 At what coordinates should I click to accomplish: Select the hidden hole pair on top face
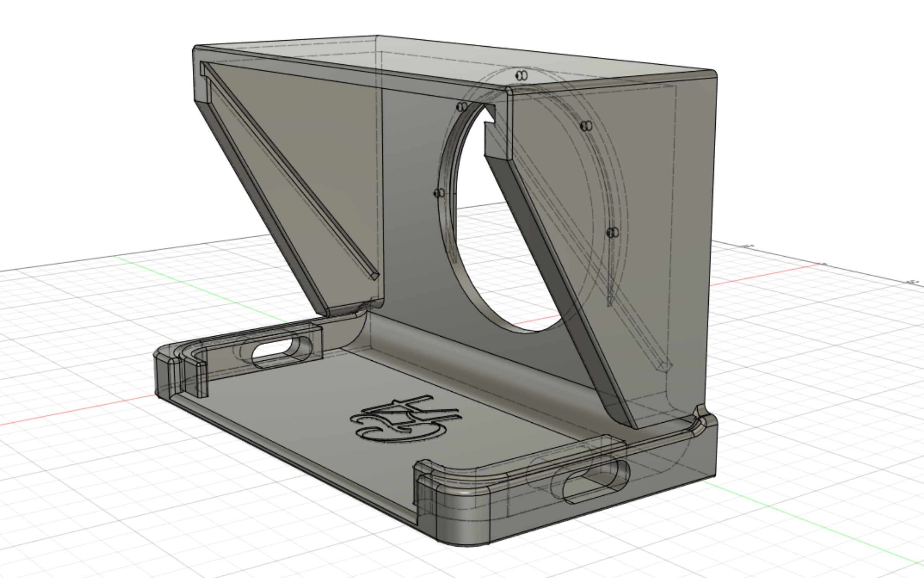tap(521, 75)
